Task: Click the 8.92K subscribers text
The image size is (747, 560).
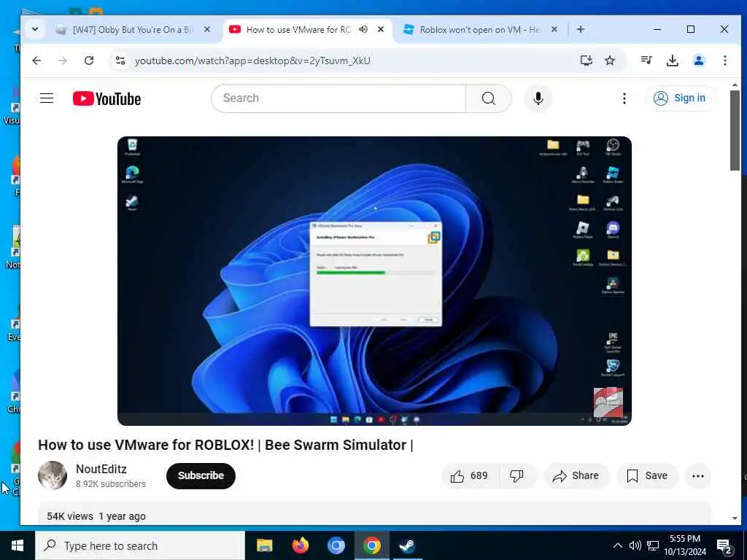Action: pyautogui.click(x=111, y=484)
